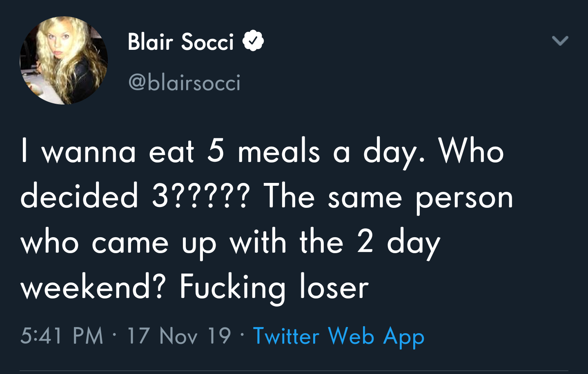The width and height of the screenshot is (588, 374).
Task: Expand the tweet options chevron
Action: (560, 40)
